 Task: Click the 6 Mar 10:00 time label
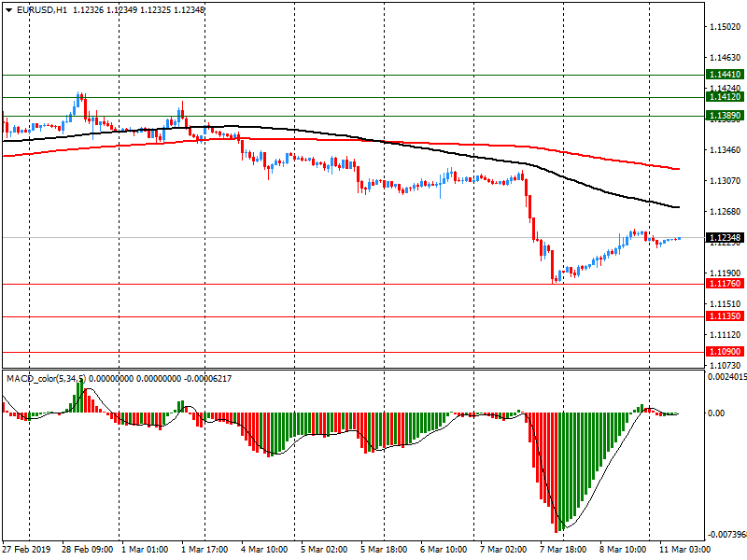[444, 549]
